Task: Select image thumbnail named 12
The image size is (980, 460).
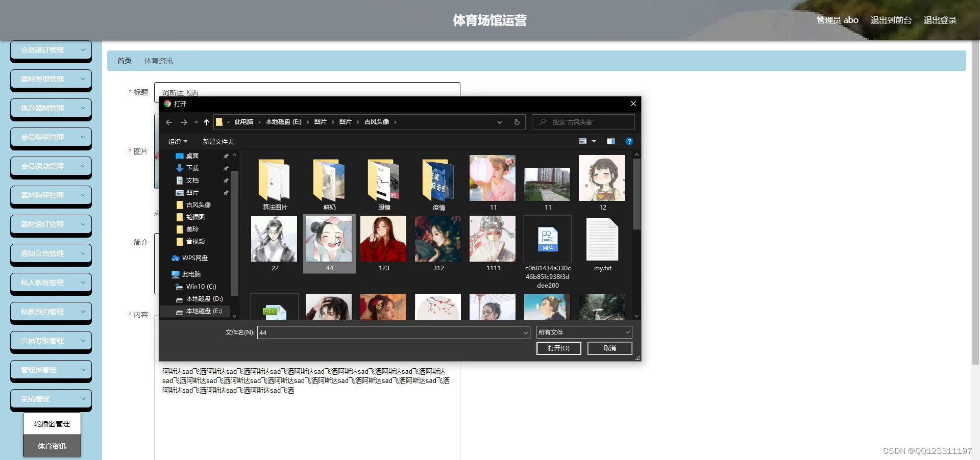Action: [602, 184]
